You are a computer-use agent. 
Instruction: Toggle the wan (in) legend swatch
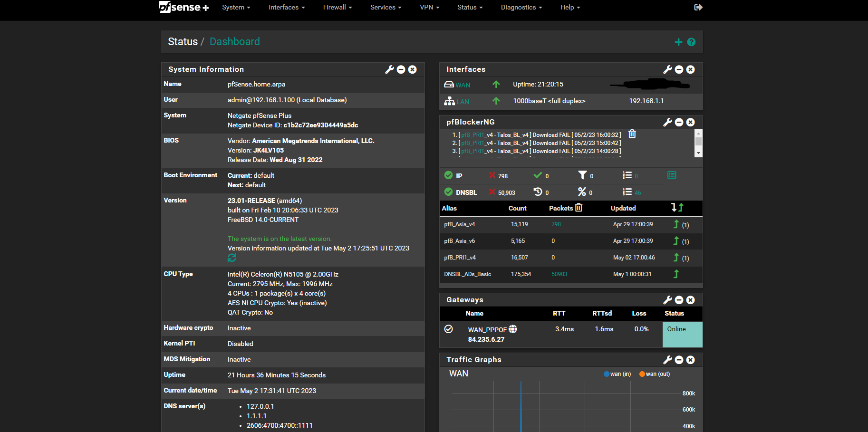pyautogui.click(x=607, y=374)
